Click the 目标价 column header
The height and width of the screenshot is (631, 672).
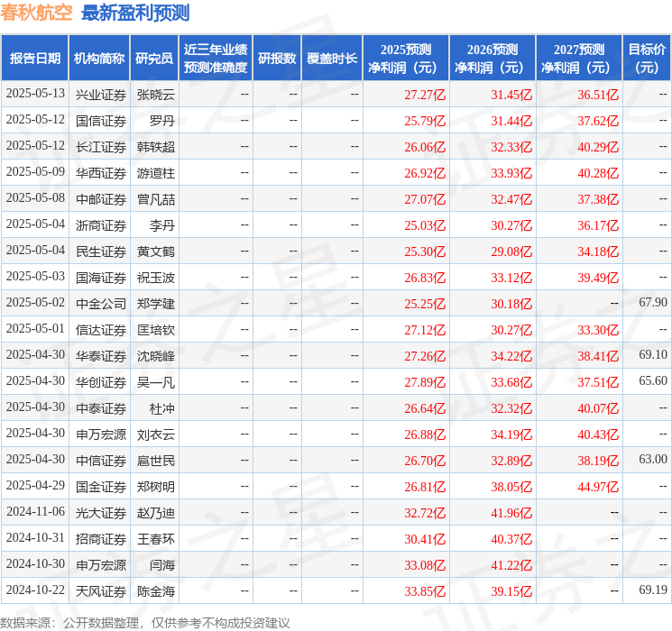tap(647, 59)
